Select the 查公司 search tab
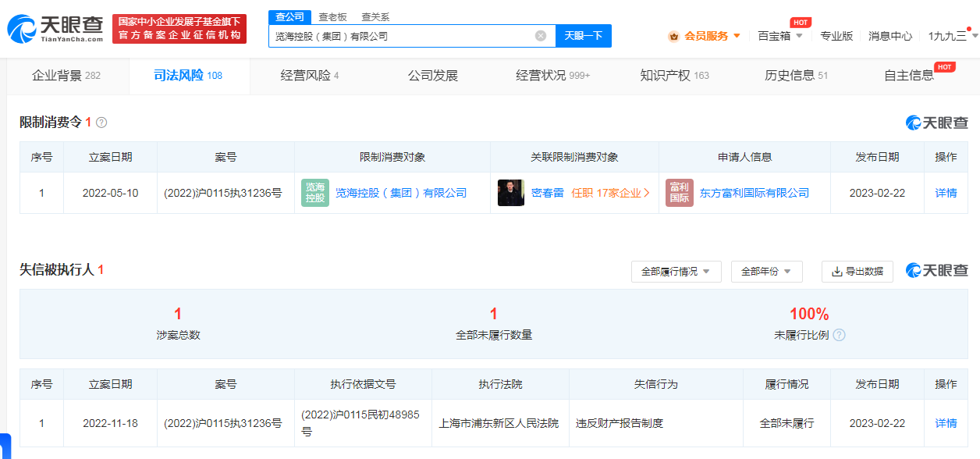The height and width of the screenshot is (459, 980). tap(289, 16)
